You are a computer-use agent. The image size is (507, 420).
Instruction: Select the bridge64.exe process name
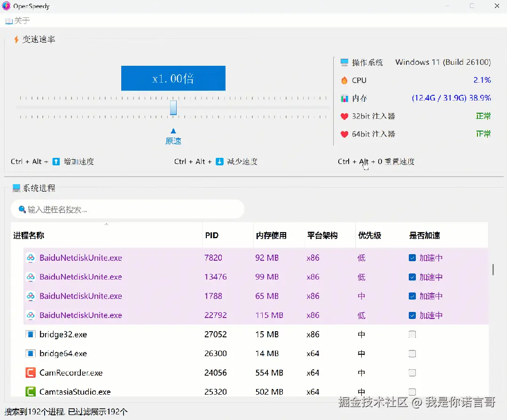click(63, 353)
